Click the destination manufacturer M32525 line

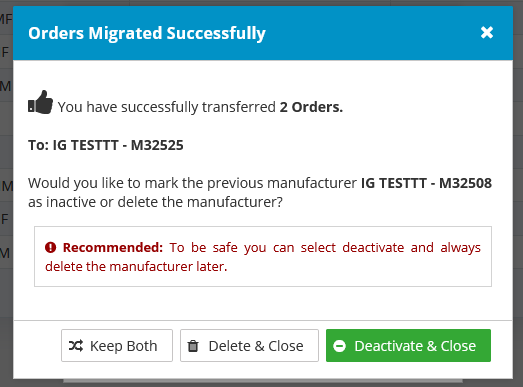(x=106, y=145)
